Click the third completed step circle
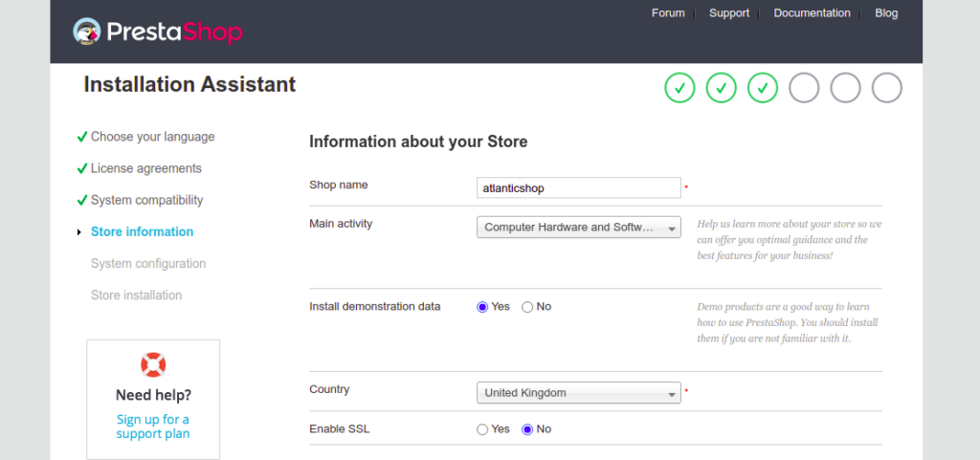The image size is (980, 460). click(x=763, y=88)
